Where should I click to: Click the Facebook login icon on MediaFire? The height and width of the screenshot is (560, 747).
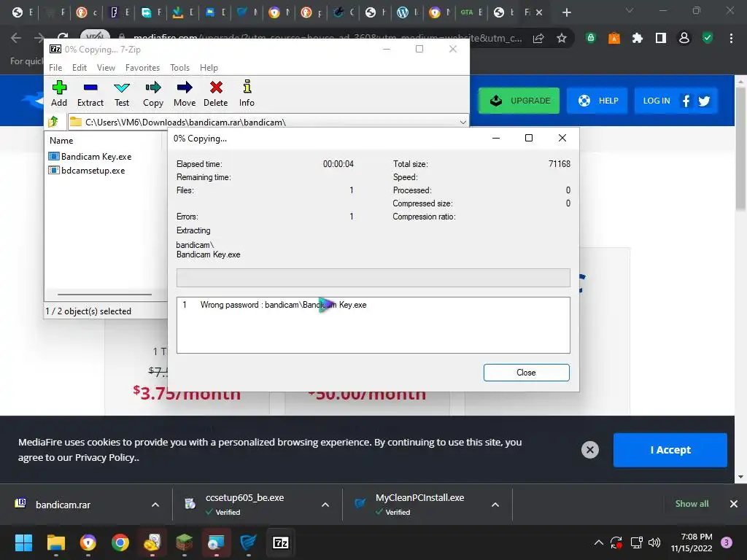point(686,101)
